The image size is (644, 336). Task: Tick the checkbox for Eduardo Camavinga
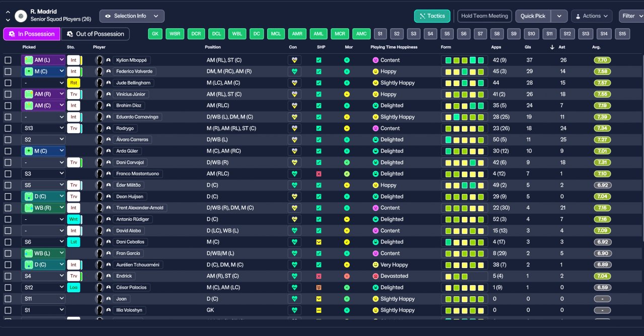tap(8, 117)
